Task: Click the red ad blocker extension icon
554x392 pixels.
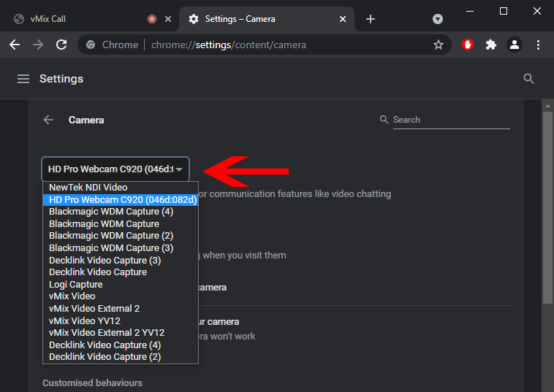Action: point(468,45)
